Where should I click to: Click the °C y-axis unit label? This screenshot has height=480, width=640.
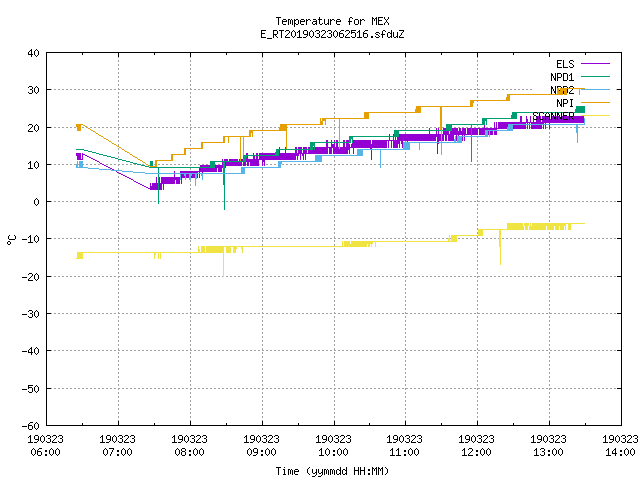pos(11,240)
